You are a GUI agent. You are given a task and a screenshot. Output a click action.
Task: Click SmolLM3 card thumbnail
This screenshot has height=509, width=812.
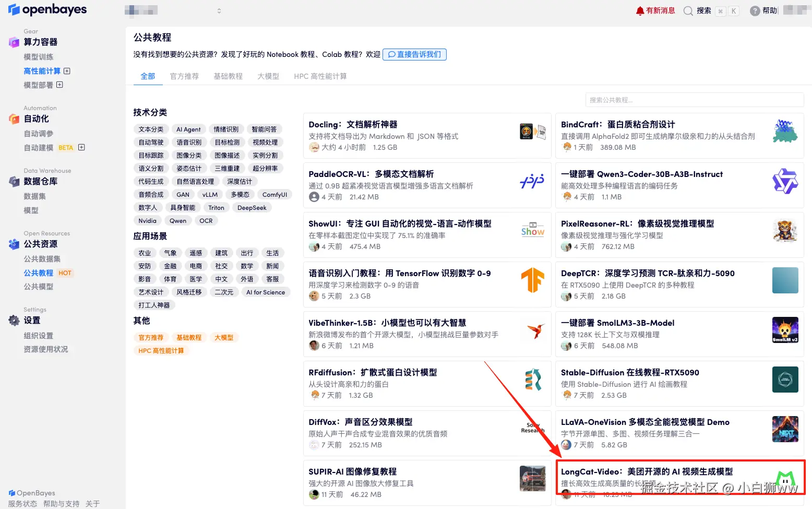[x=785, y=330]
